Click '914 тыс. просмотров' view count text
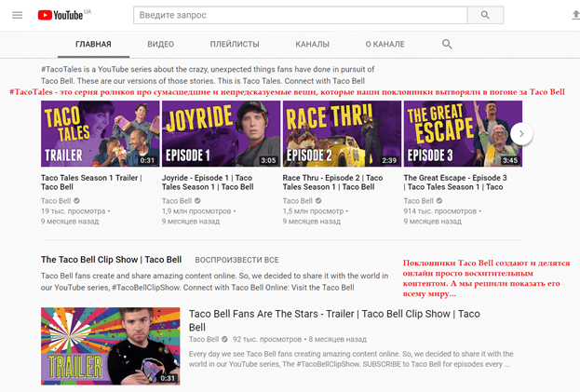This screenshot has width=580, height=392. pos(440,211)
